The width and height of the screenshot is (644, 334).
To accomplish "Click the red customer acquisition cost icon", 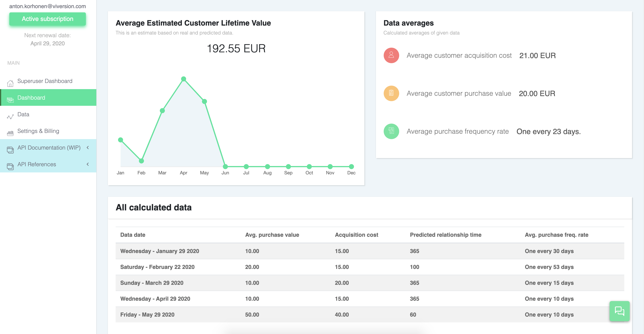I will (x=391, y=55).
